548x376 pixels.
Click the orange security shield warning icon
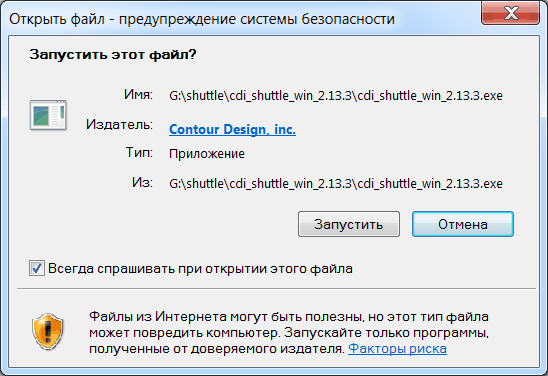click(48, 331)
